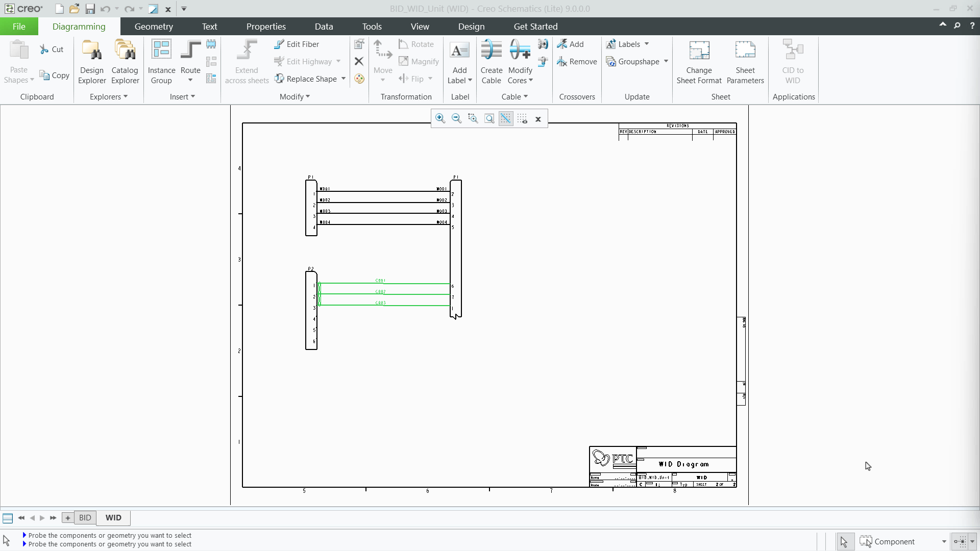Select the Route tool

[190, 62]
